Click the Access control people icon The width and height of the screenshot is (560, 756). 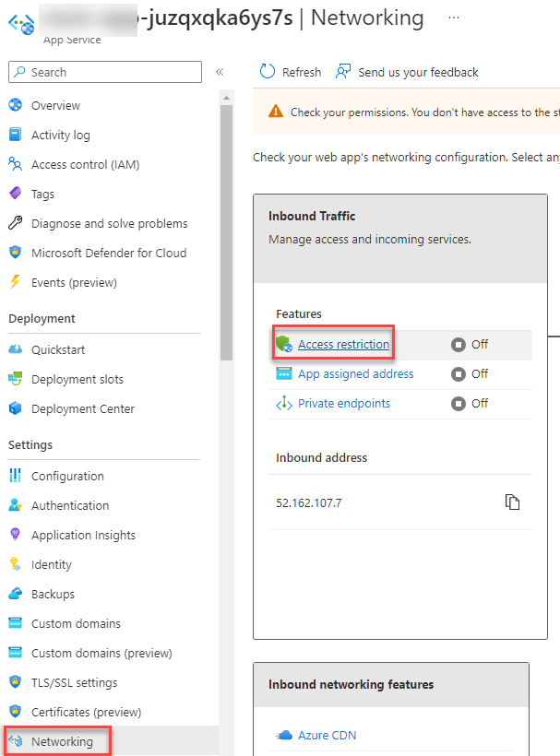(16, 164)
